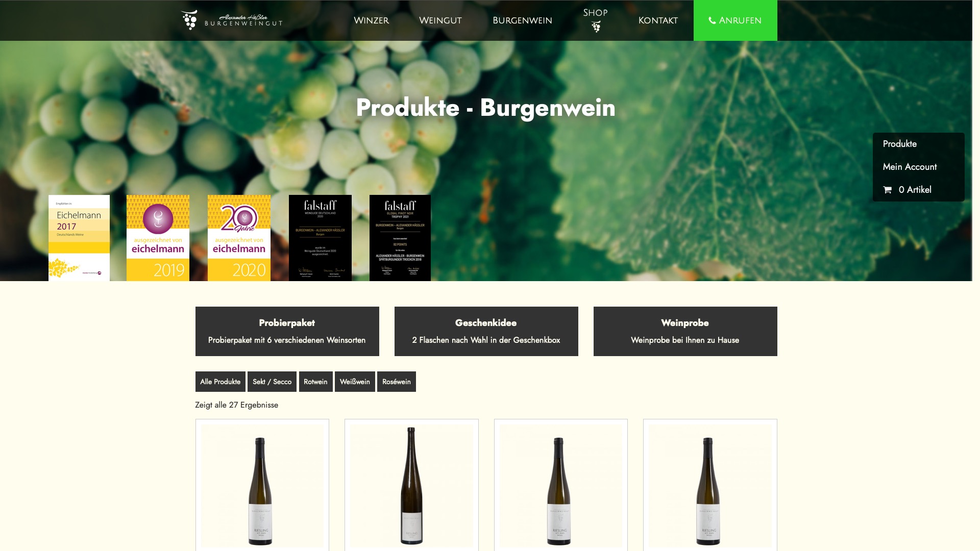
Task: Open the eichelmann 2019 award badge
Action: point(158,238)
